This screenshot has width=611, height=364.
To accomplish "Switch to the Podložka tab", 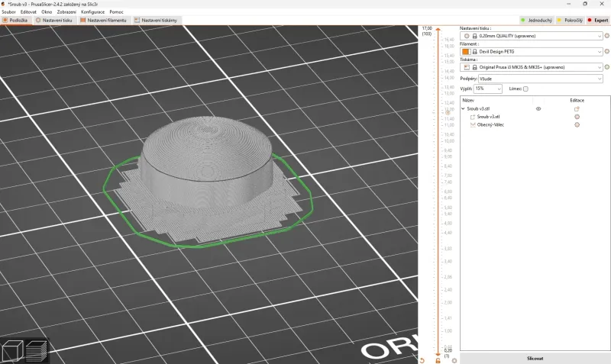I will point(15,21).
